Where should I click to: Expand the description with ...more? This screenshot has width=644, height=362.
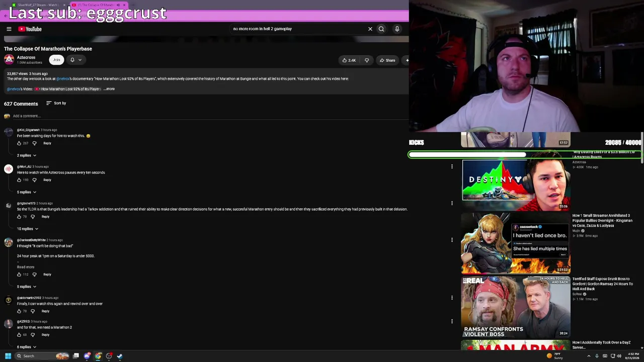coord(109,89)
